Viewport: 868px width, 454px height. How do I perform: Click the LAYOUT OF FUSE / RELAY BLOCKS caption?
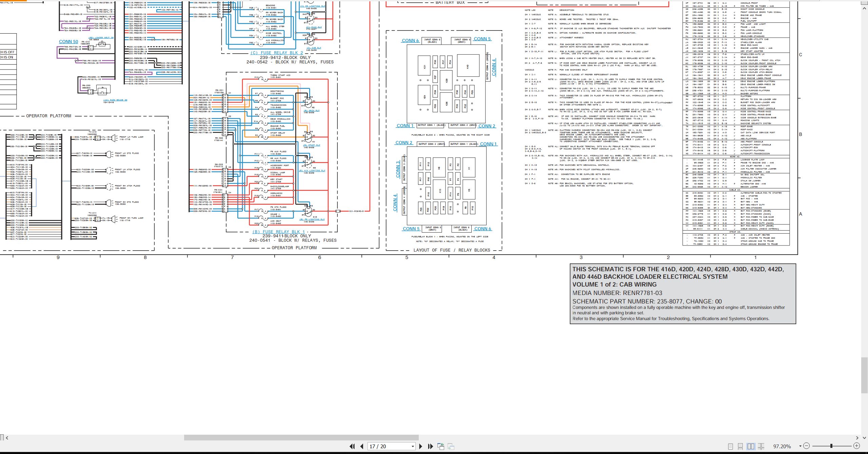pos(452,250)
